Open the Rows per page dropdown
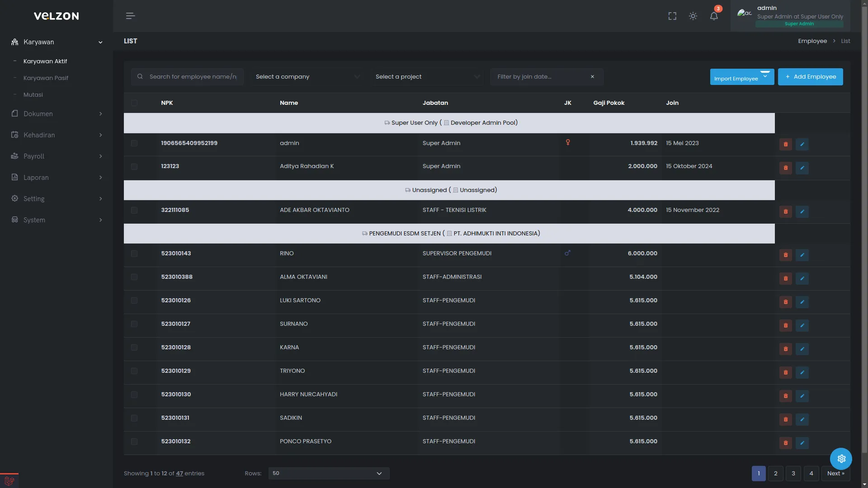 329,473
